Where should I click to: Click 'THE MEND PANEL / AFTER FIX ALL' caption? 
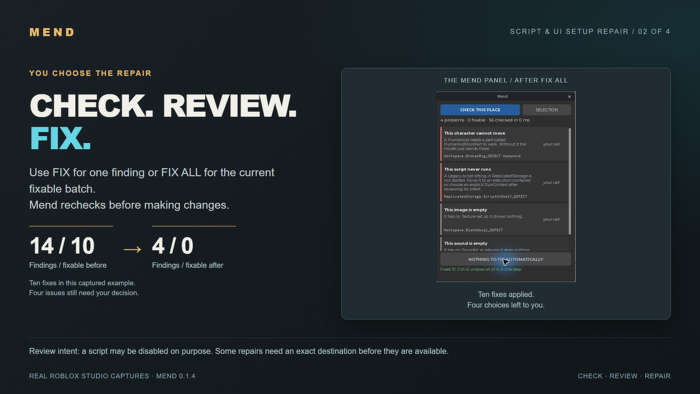tap(505, 80)
